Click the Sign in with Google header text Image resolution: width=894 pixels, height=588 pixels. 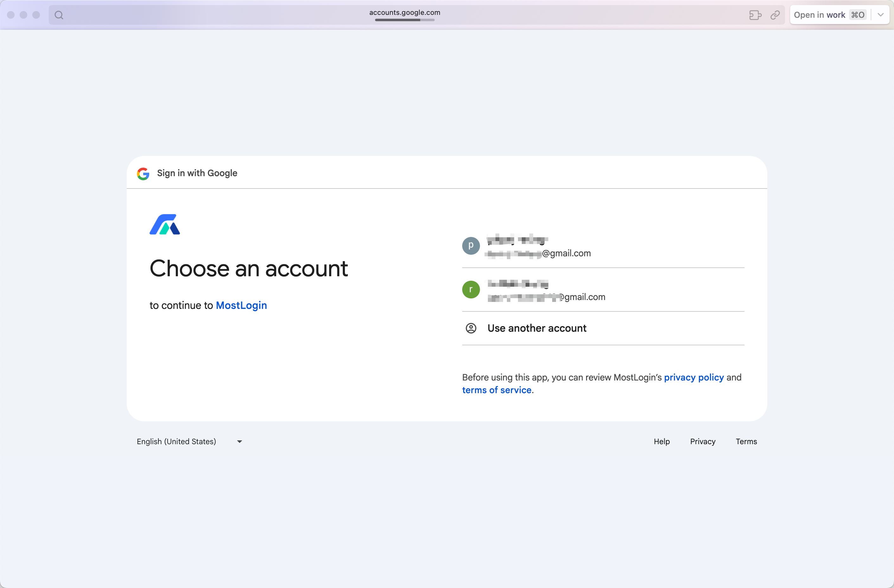pos(197,173)
